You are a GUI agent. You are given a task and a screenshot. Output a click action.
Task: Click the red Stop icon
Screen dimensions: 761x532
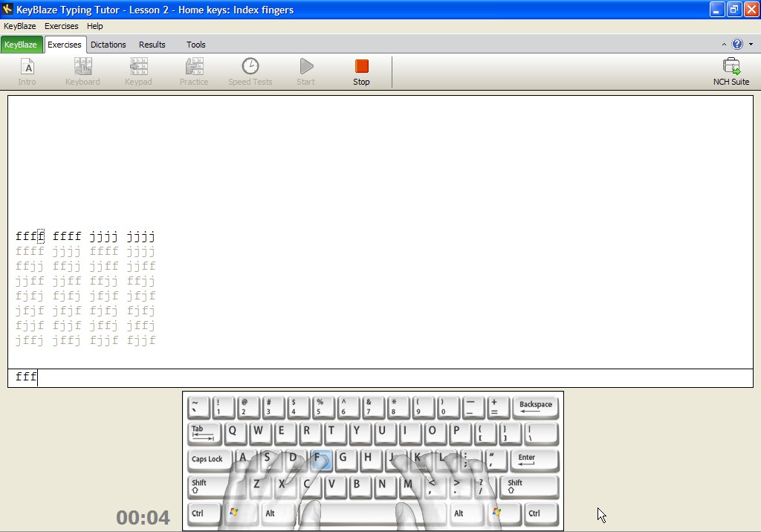coord(361,71)
